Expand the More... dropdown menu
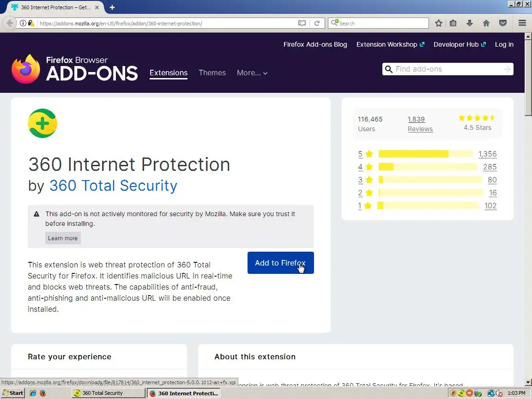Viewport: 532px width, 399px height. coord(252,73)
